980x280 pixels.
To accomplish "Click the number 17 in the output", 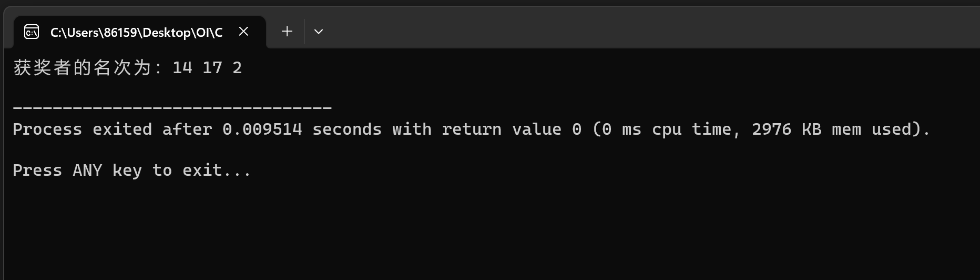I will pos(212,68).
